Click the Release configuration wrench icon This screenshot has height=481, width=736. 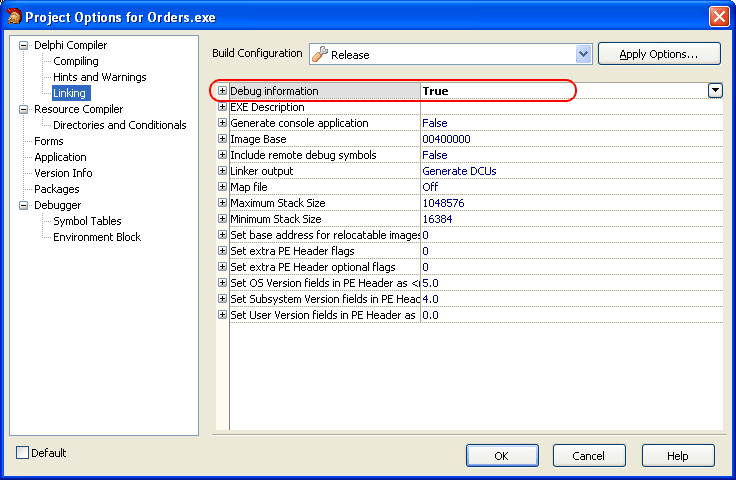[321, 54]
